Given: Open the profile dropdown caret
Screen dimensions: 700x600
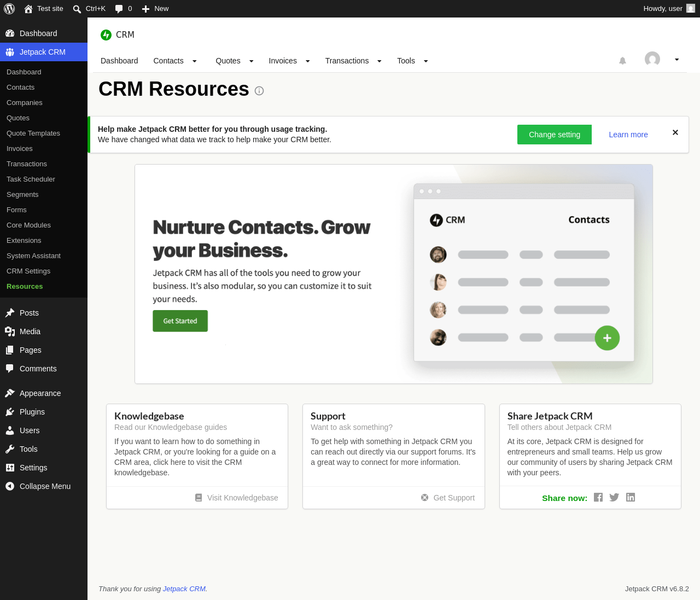Looking at the screenshot, I should pyautogui.click(x=676, y=60).
